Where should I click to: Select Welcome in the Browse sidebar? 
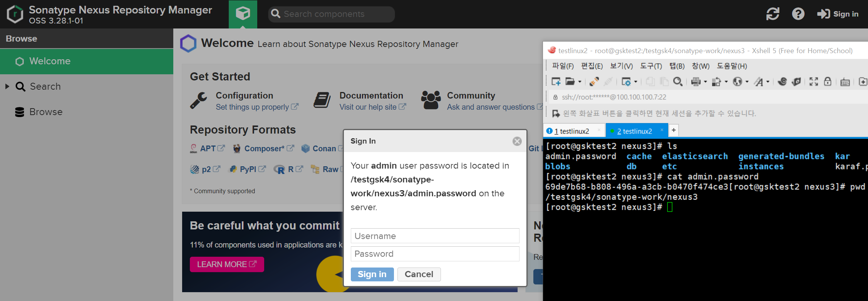pyautogui.click(x=87, y=61)
